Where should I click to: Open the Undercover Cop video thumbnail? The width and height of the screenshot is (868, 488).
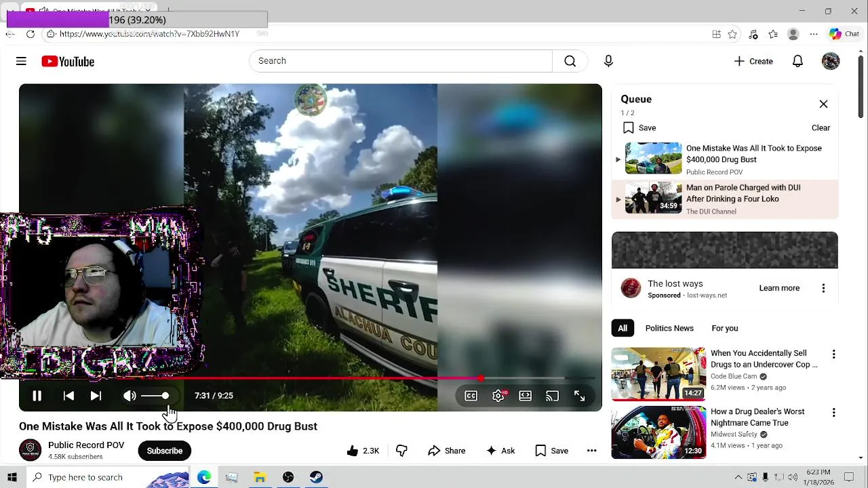tap(658, 373)
